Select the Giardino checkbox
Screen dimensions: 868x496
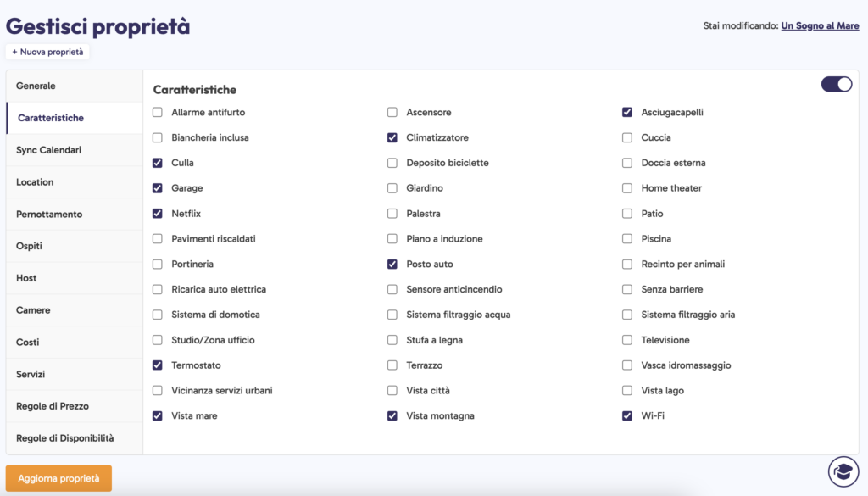pyautogui.click(x=392, y=188)
